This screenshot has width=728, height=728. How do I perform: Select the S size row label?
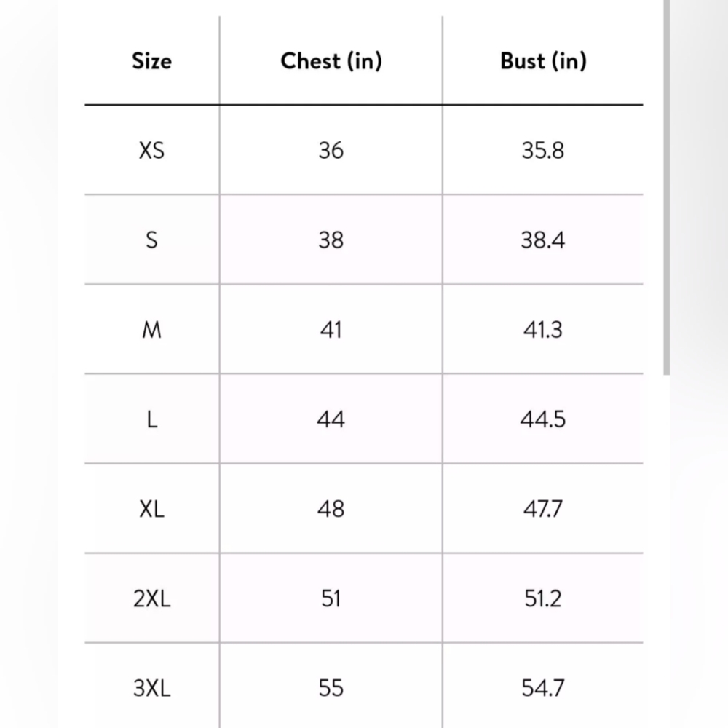click(152, 240)
